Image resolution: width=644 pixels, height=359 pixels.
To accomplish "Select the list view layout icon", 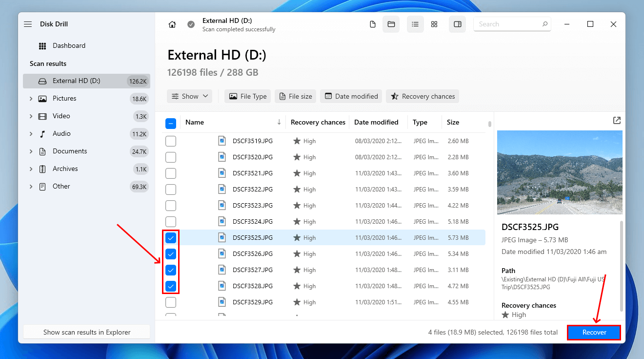I will pos(415,24).
